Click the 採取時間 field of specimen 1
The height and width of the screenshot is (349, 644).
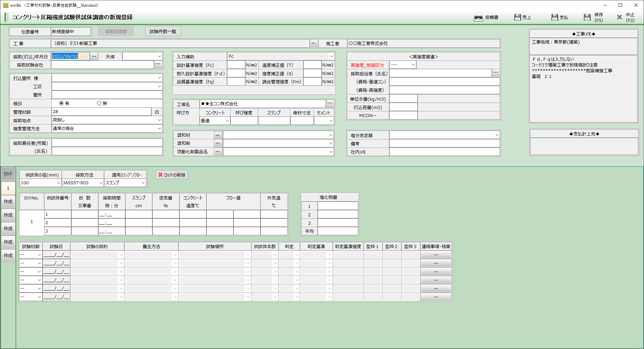click(x=112, y=214)
